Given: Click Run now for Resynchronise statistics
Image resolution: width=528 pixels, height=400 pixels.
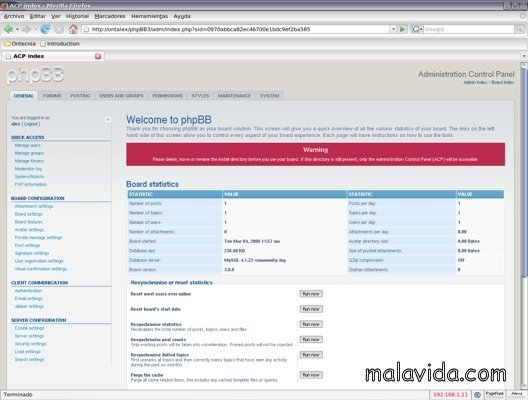Looking at the screenshot, I should tap(311, 324).
